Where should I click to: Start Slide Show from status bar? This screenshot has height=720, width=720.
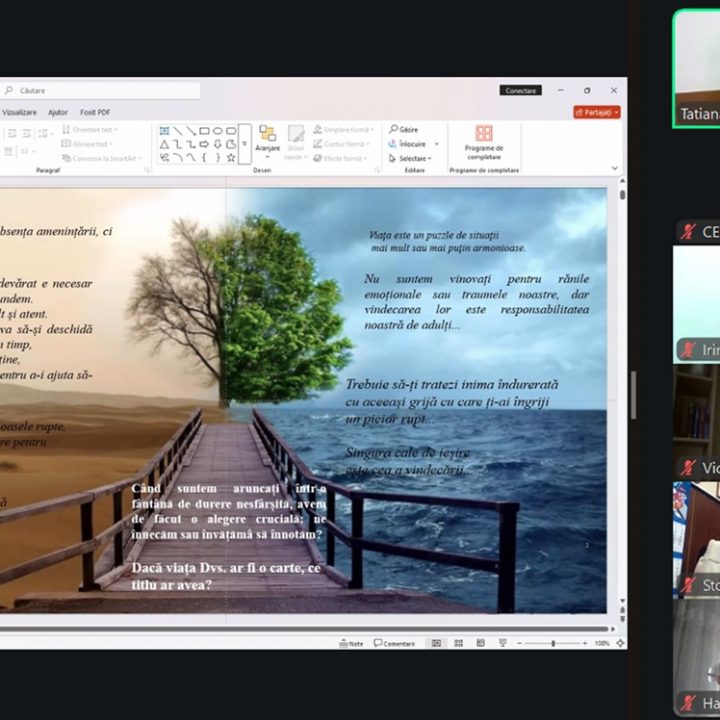pyautogui.click(x=501, y=643)
